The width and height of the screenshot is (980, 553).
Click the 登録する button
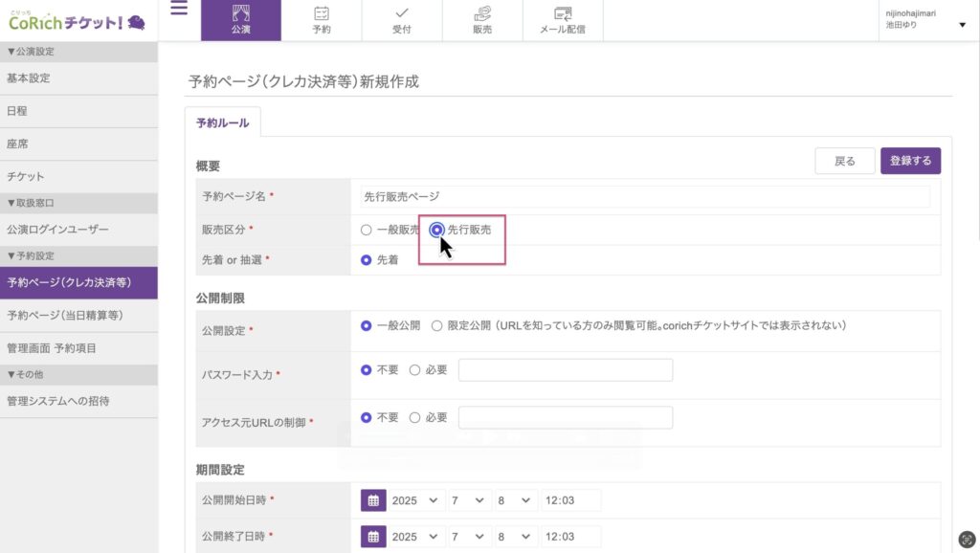(x=910, y=161)
